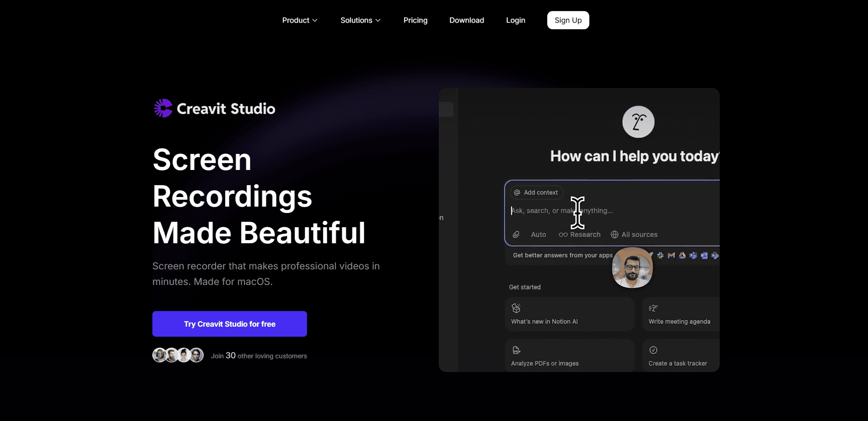
Task: Click the customer avatars group
Action: tap(178, 355)
